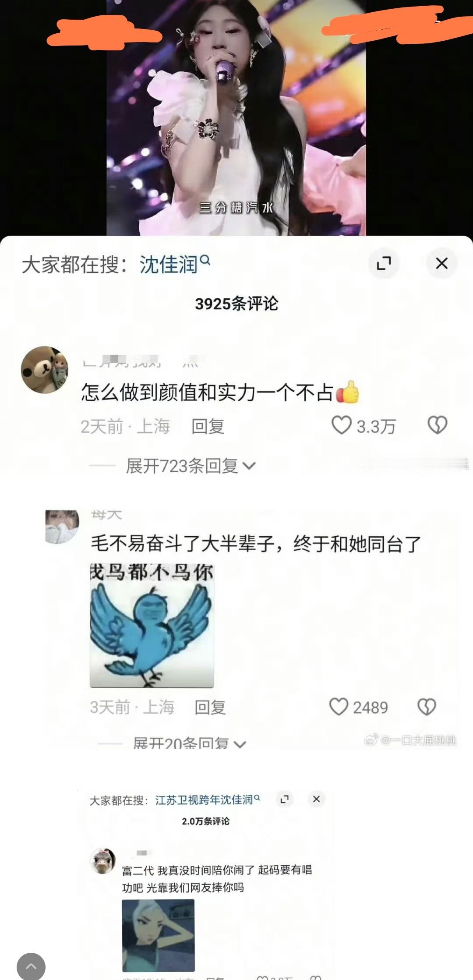
Task: Expand 展开20条回复 replies
Action: (190, 743)
